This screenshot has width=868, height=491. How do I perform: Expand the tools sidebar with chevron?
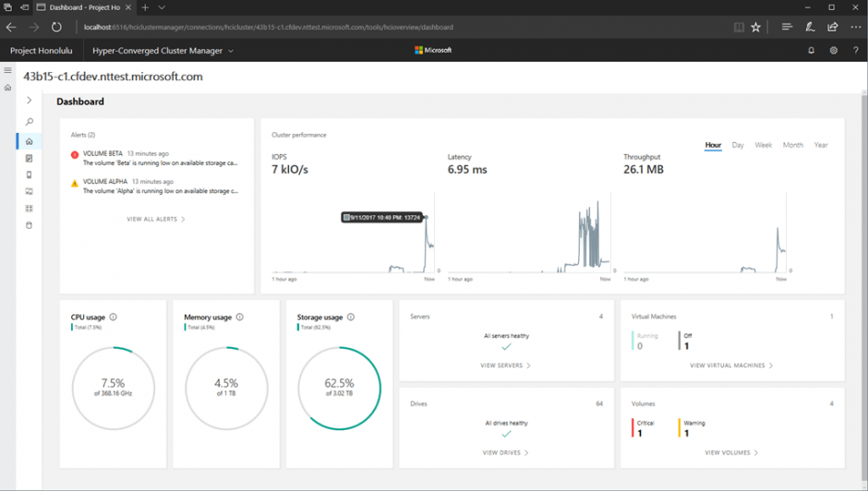pos(30,101)
